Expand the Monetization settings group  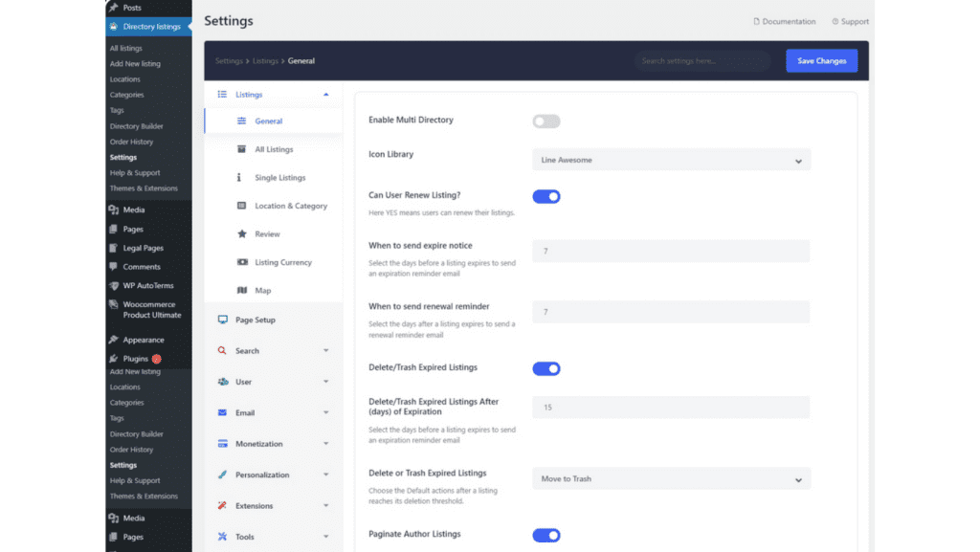point(260,444)
